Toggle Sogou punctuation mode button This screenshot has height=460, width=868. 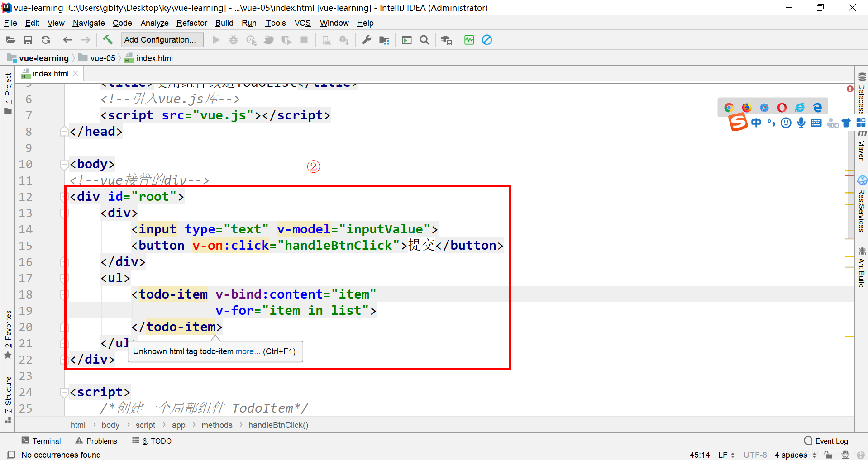coord(772,123)
